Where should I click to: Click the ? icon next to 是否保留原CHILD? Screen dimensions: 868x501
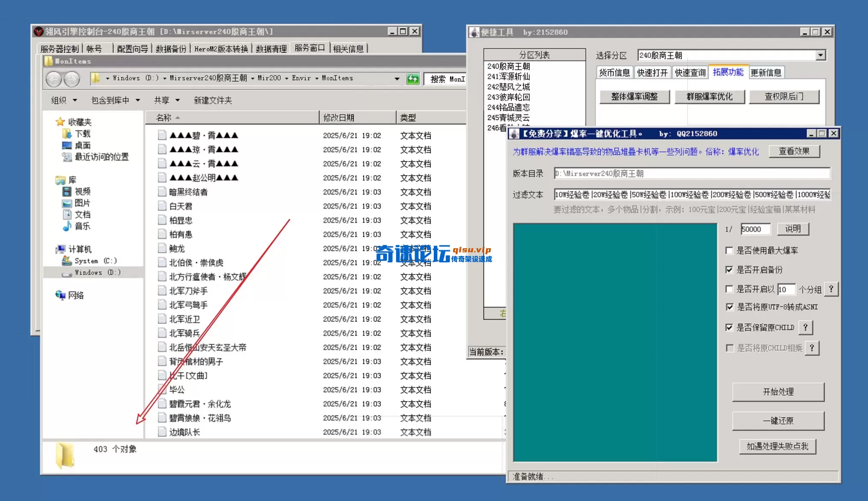[806, 327]
